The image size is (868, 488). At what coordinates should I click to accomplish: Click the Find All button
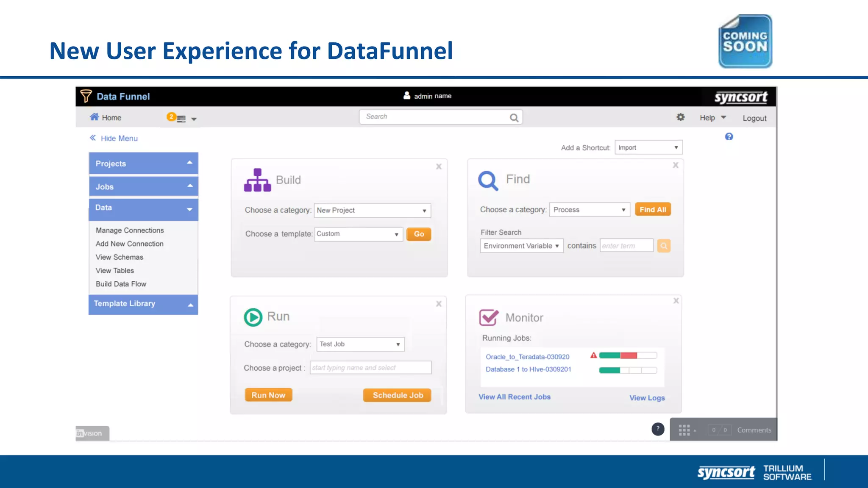click(x=653, y=209)
